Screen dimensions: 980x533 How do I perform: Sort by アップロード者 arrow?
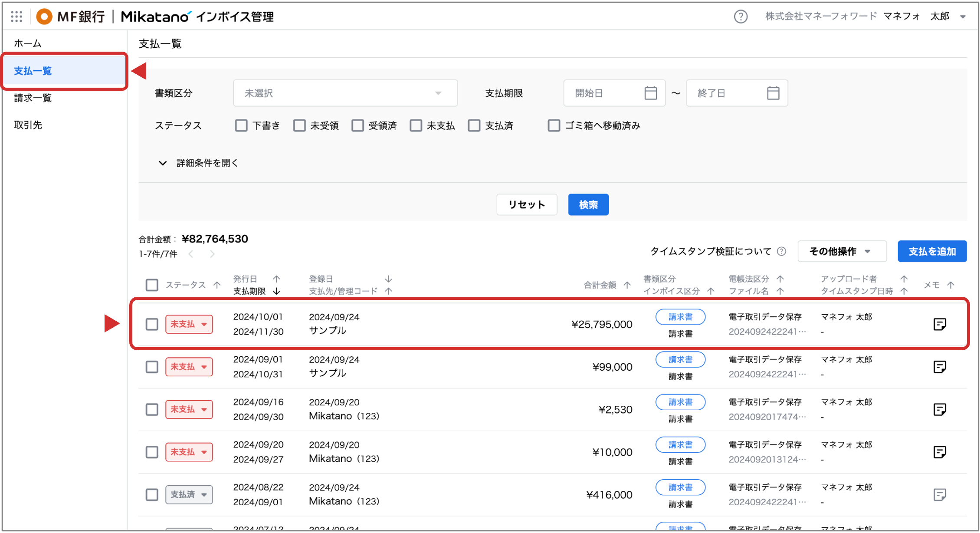[904, 279]
